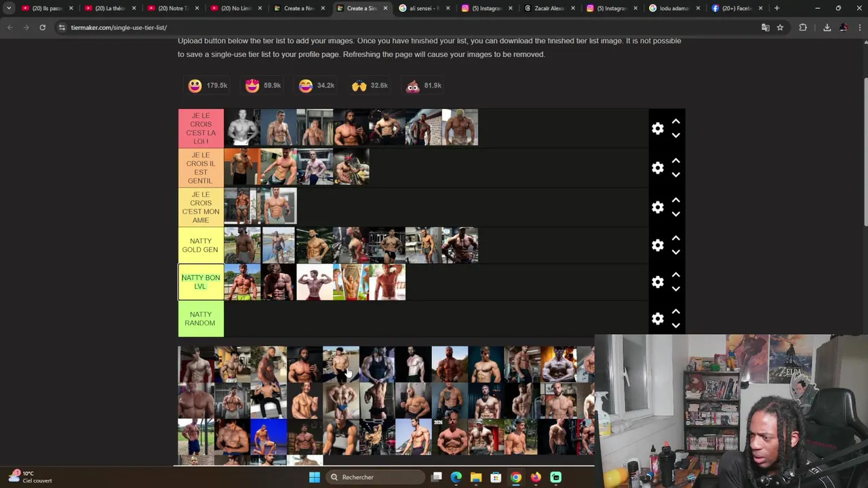Close the 'ali sensei' tab
This screenshot has width=868, height=488.
click(448, 8)
